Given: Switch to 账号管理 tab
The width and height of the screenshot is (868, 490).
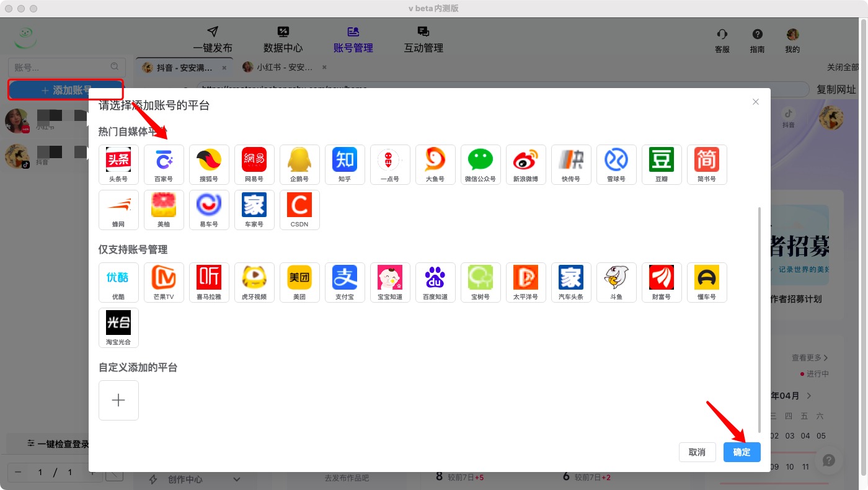Looking at the screenshot, I should coord(353,40).
